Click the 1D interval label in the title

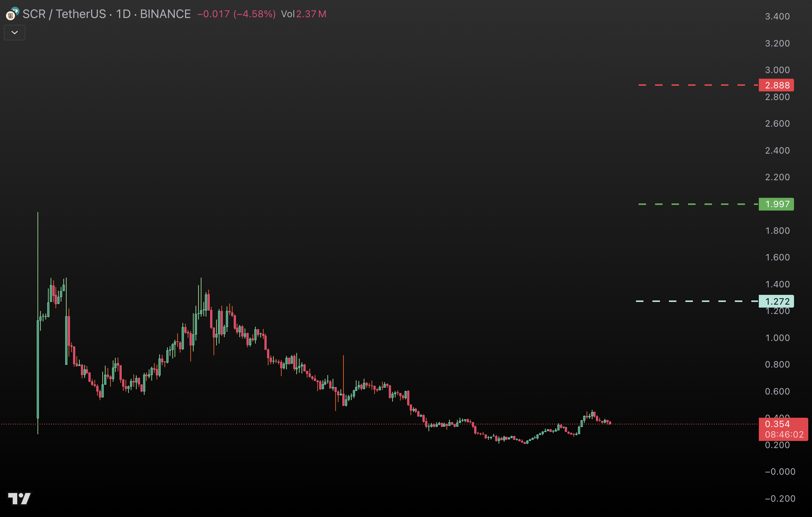123,14
